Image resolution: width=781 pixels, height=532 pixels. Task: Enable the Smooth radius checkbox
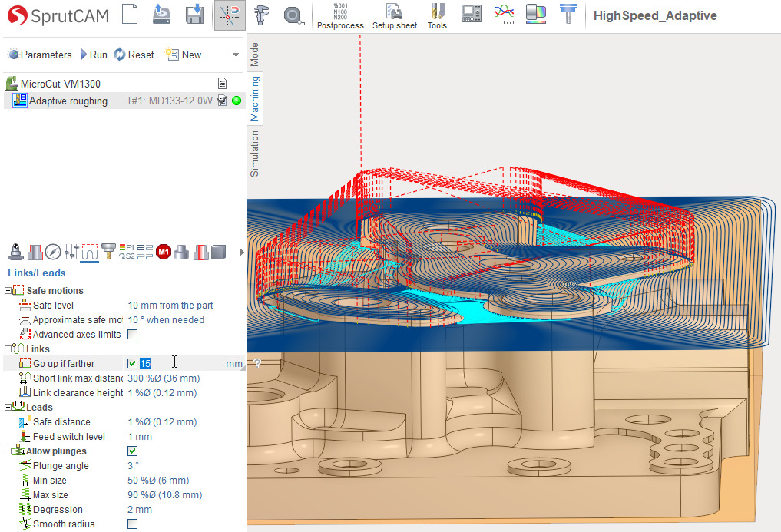point(133,524)
